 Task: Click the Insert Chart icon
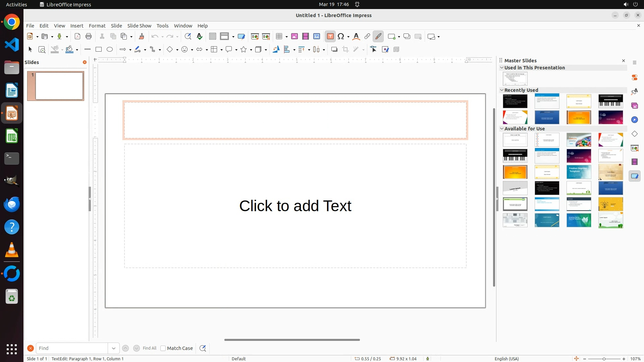(x=317, y=37)
